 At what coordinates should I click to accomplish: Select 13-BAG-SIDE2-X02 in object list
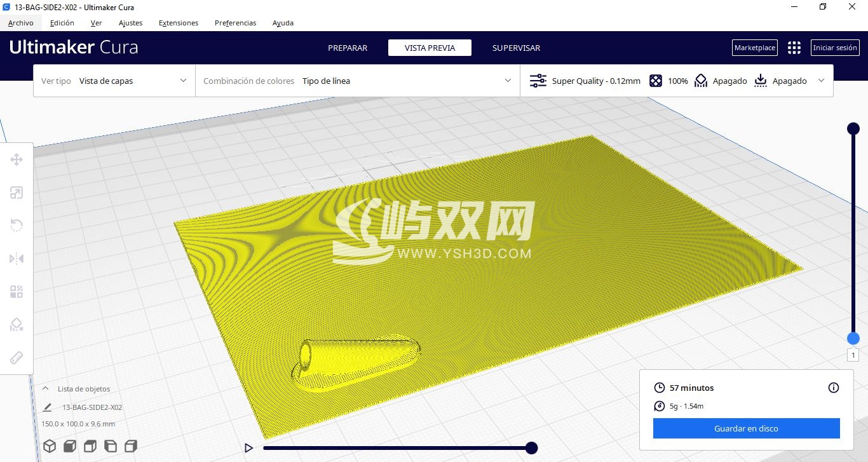click(x=92, y=407)
